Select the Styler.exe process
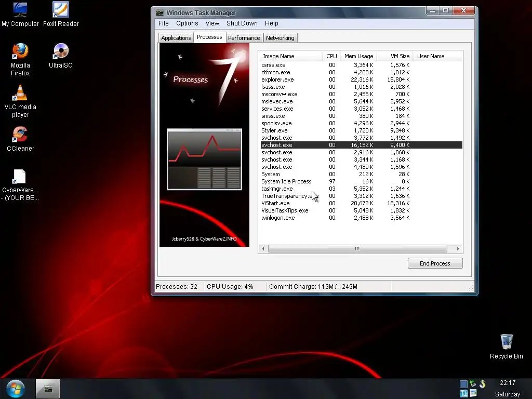 362,130
